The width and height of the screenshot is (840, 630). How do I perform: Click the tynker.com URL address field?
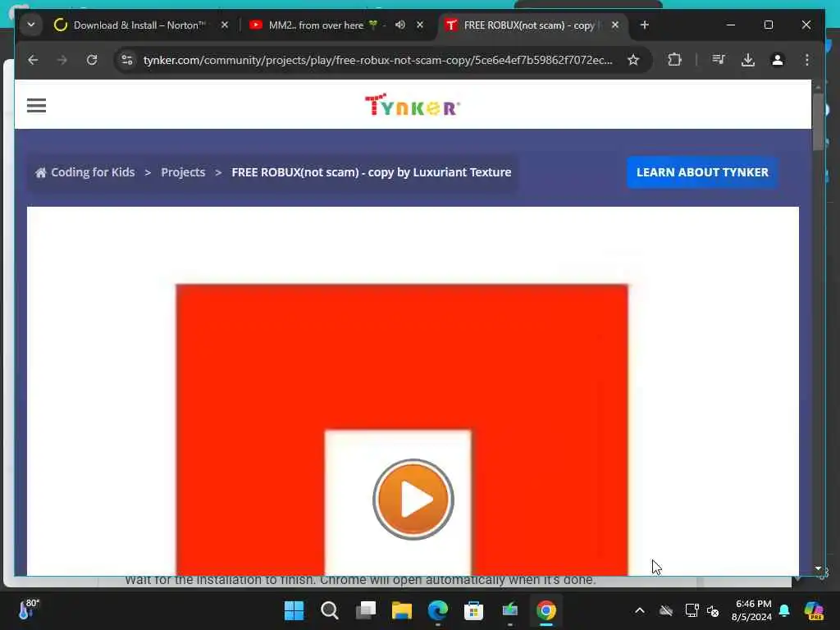coord(377,60)
